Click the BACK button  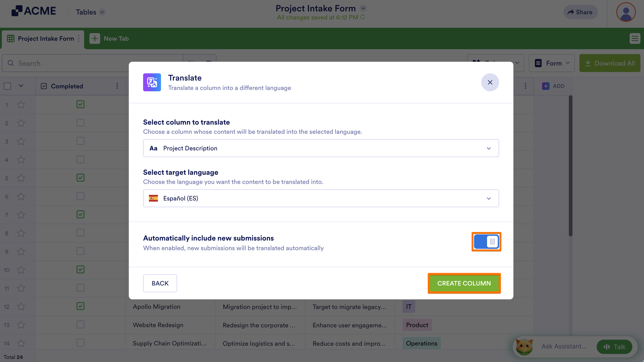pos(160,283)
